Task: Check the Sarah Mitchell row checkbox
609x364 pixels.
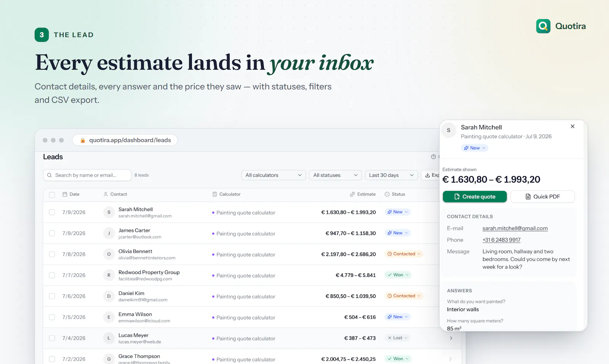Action: click(x=52, y=212)
